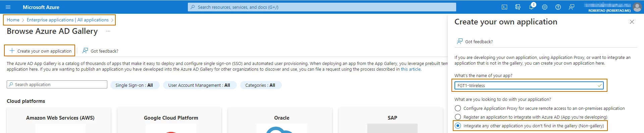Open the Amazon Web Services card

tap(59, 120)
